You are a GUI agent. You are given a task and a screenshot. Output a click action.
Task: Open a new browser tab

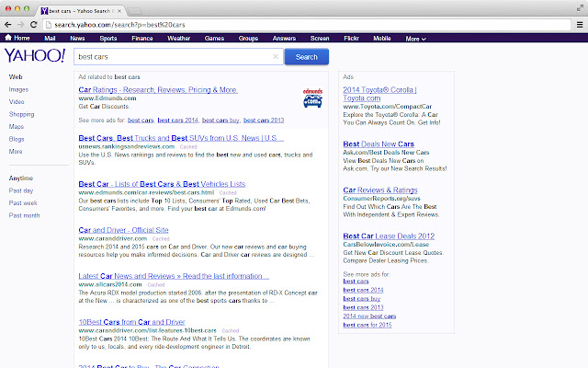135,11
